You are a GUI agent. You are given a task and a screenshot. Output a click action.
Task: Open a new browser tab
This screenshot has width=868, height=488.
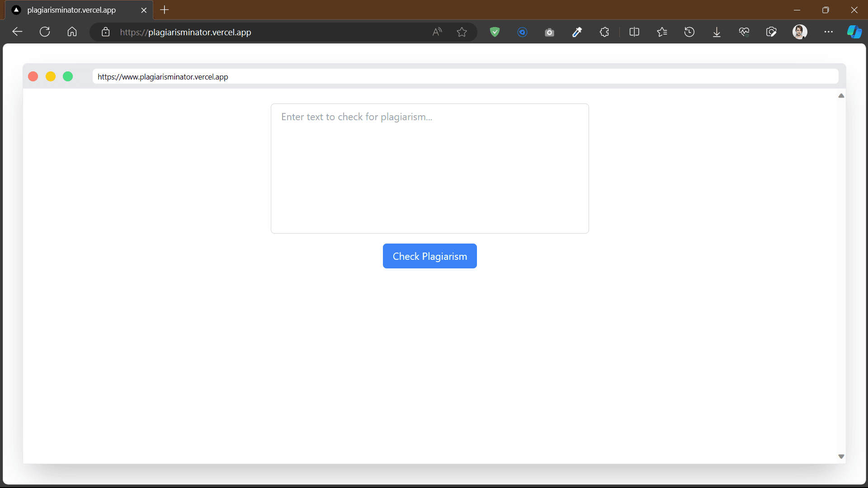(165, 10)
